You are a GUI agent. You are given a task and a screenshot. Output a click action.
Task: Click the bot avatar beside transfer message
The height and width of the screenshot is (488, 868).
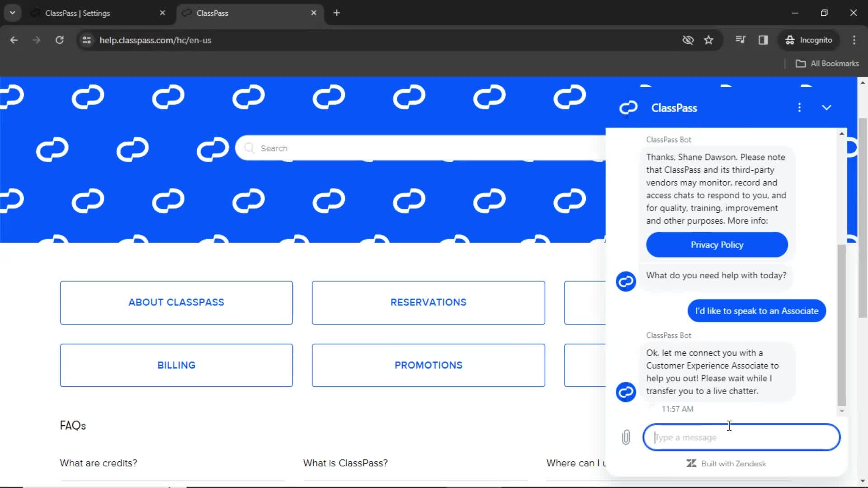pyautogui.click(x=626, y=392)
